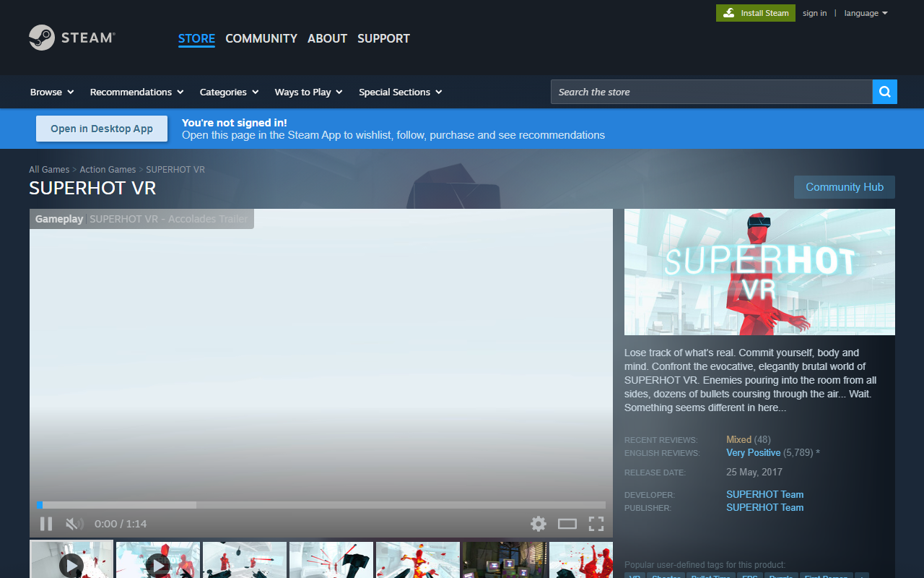Click Open in Desktop App button
This screenshot has width=924, height=578.
click(x=102, y=129)
